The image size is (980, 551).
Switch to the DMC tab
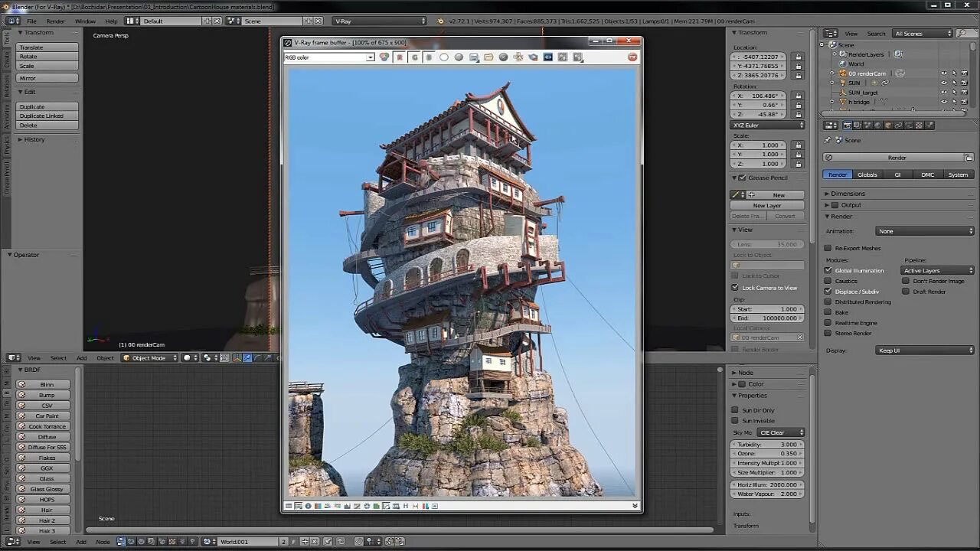(927, 174)
